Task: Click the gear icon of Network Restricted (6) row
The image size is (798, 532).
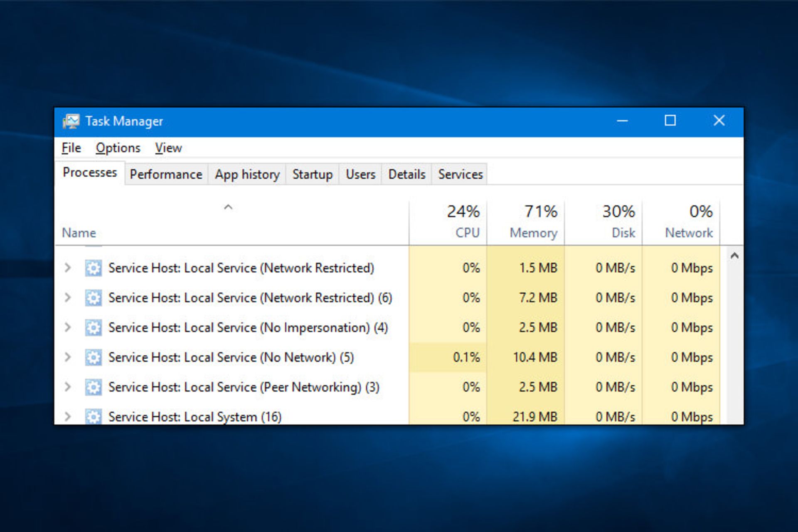Action: click(x=94, y=298)
